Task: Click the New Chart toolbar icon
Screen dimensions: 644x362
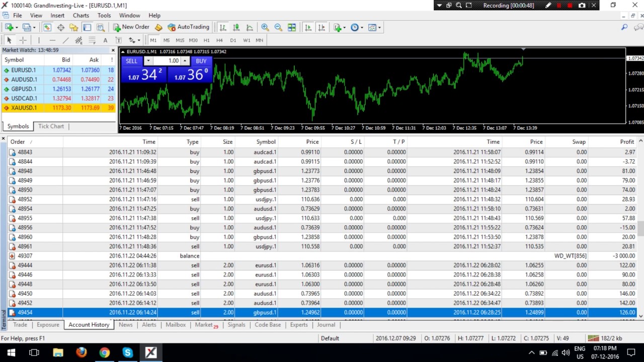Action: pos(9,28)
